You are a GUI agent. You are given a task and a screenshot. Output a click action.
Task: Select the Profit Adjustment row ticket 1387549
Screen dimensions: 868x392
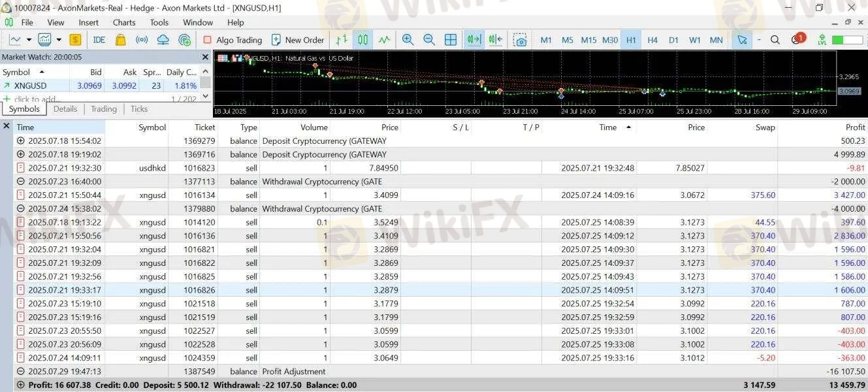click(440, 371)
